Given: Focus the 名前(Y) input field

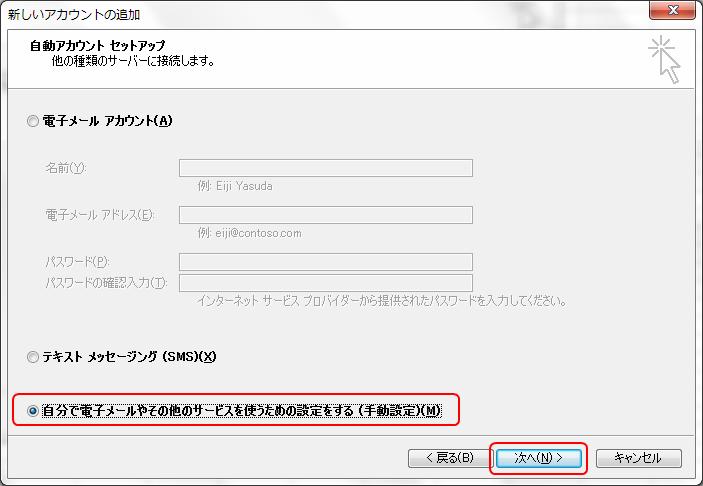Looking at the screenshot, I should tap(325, 168).
